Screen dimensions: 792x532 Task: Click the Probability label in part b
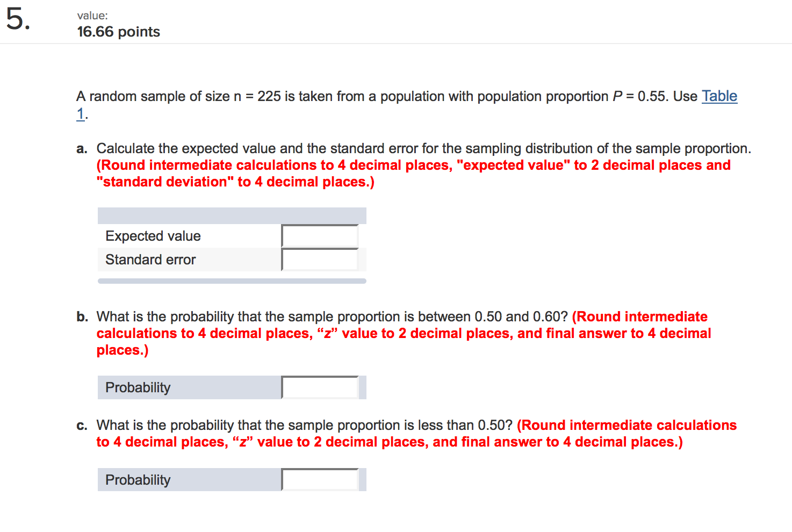[x=138, y=387]
